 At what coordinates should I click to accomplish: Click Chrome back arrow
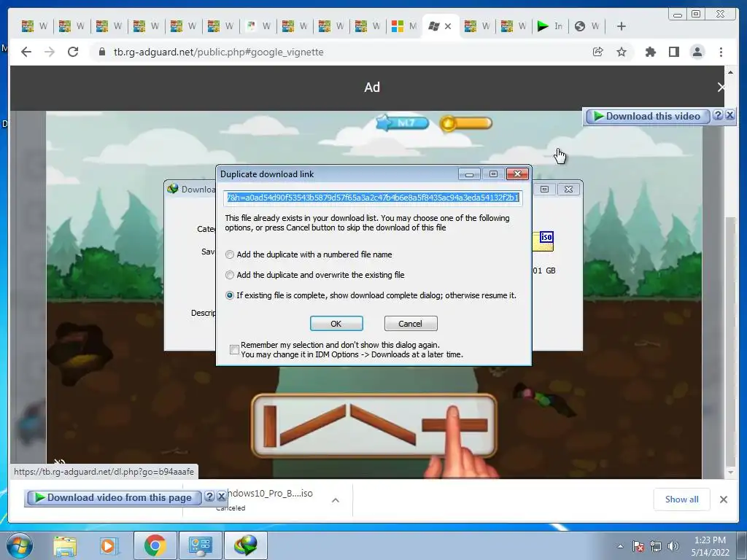[26, 52]
